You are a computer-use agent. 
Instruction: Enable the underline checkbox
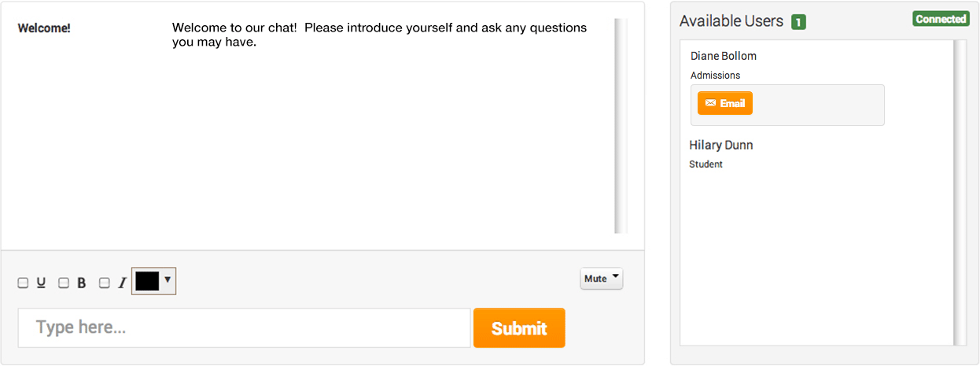(23, 283)
